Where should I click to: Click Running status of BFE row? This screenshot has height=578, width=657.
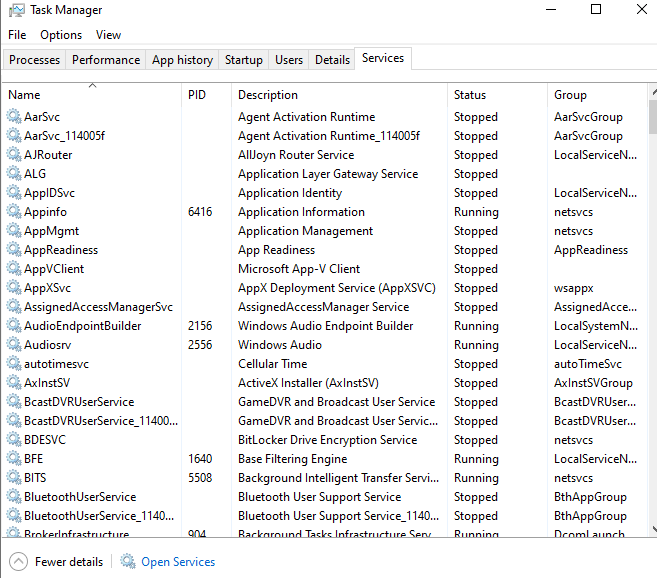[476, 459]
